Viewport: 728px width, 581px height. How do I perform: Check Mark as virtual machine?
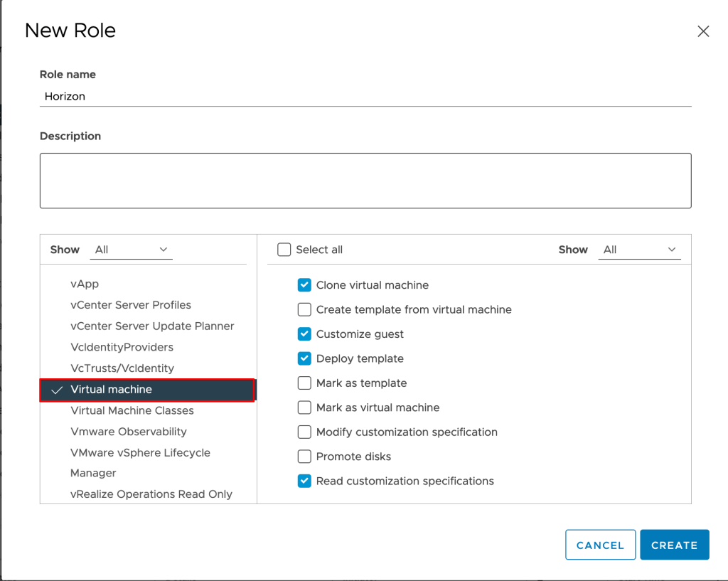tap(304, 407)
